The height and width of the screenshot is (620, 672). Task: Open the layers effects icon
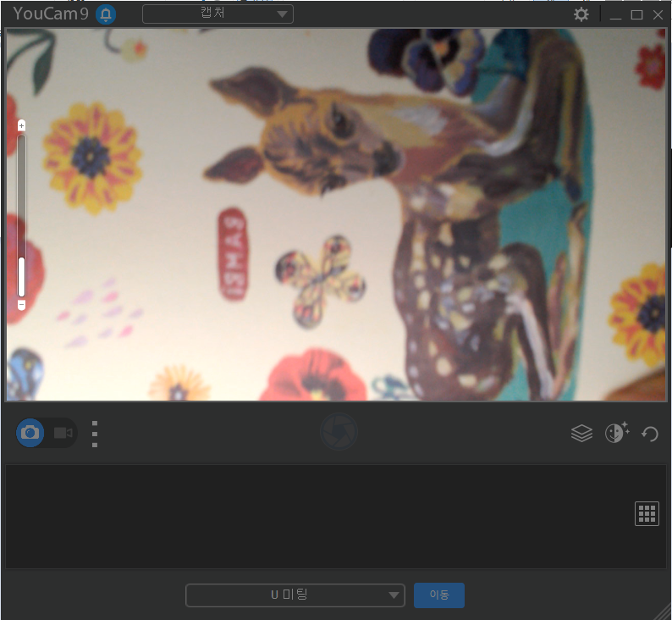(x=581, y=433)
